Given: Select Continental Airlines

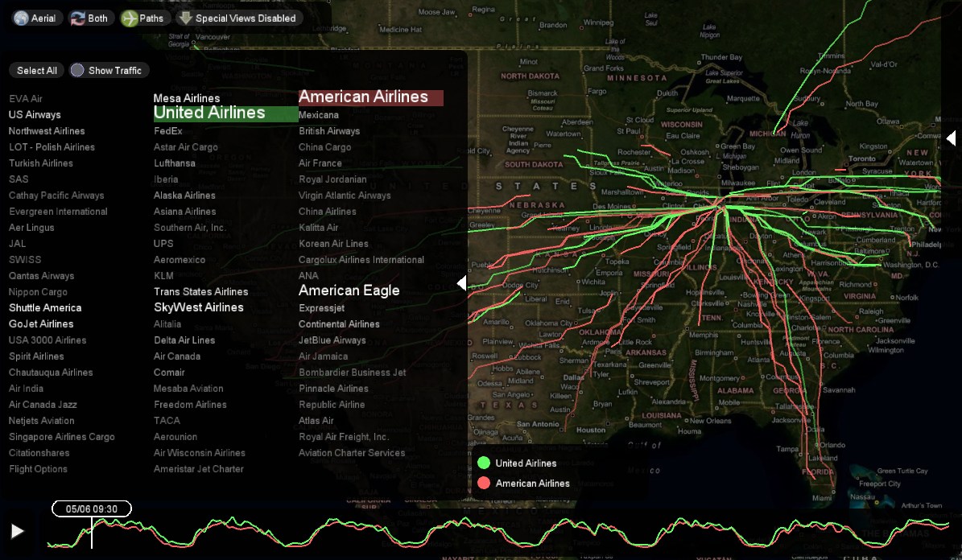Looking at the screenshot, I should coord(339,324).
